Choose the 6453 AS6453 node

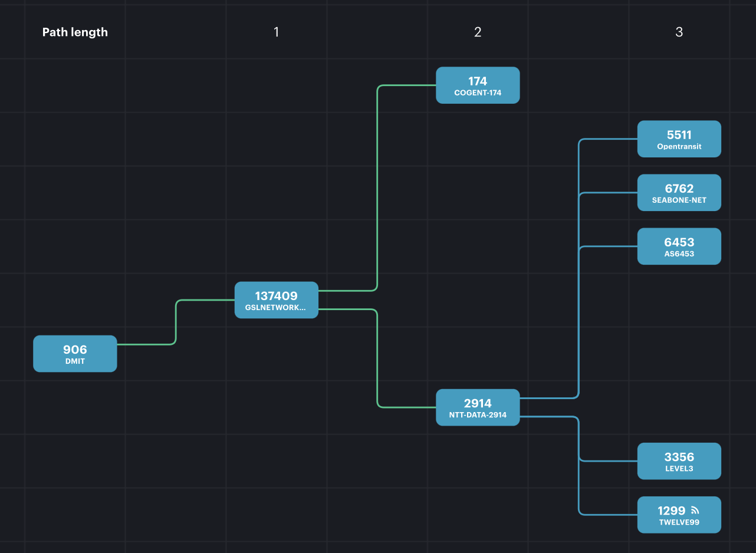[679, 246]
